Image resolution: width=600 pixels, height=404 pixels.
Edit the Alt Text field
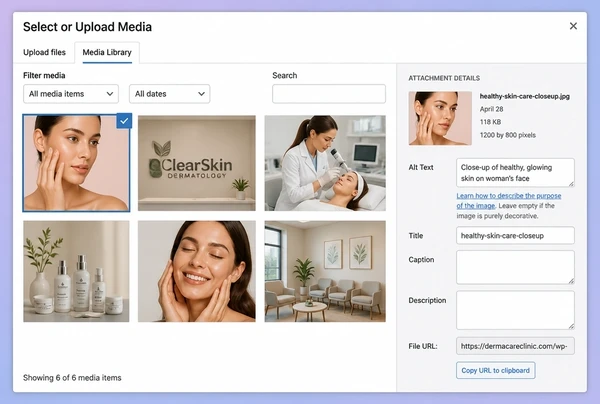click(515, 173)
